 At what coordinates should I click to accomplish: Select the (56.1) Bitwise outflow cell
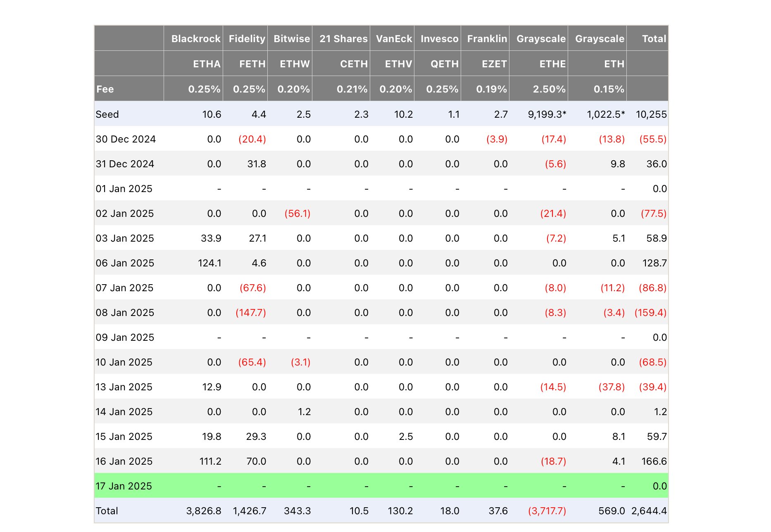[x=297, y=214]
